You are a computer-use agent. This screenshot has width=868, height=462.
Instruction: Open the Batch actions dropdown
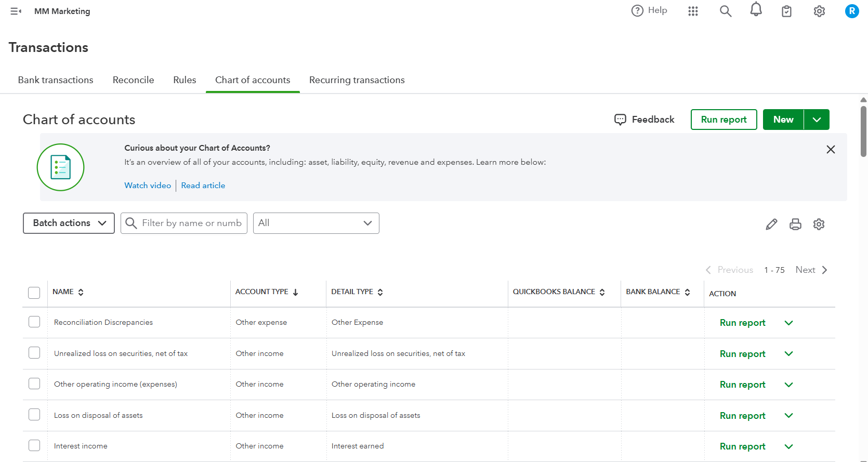coord(69,223)
